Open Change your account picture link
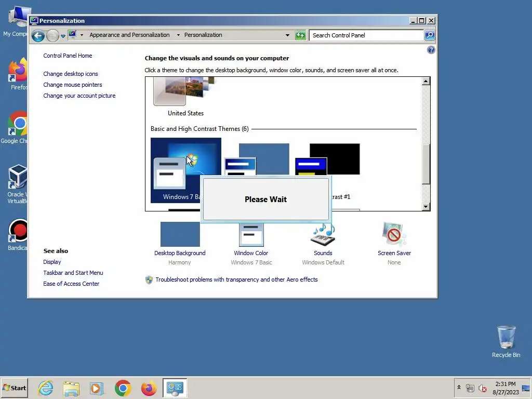 pos(79,96)
